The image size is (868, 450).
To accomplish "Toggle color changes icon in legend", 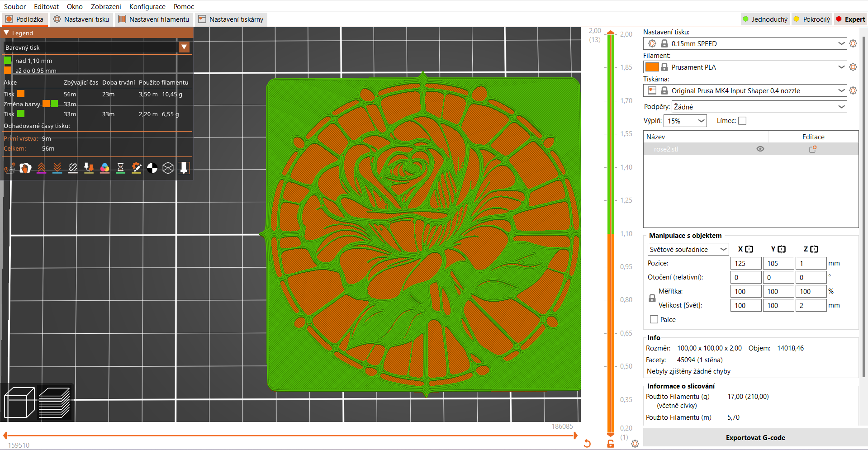I will click(104, 168).
